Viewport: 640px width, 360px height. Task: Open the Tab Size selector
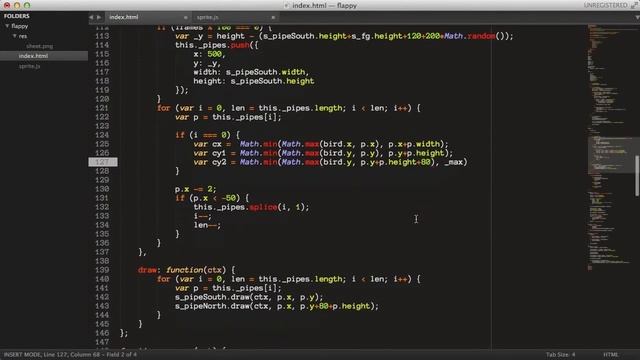pos(560,354)
